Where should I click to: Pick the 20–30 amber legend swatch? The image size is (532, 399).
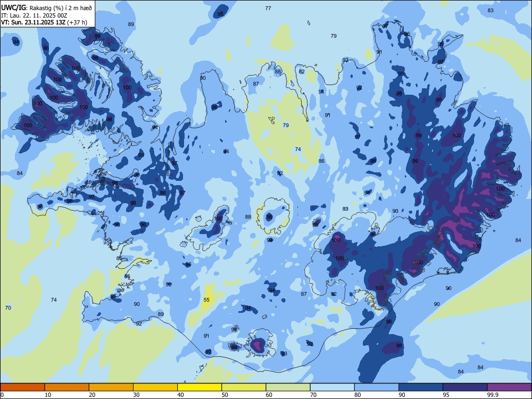coord(111,387)
